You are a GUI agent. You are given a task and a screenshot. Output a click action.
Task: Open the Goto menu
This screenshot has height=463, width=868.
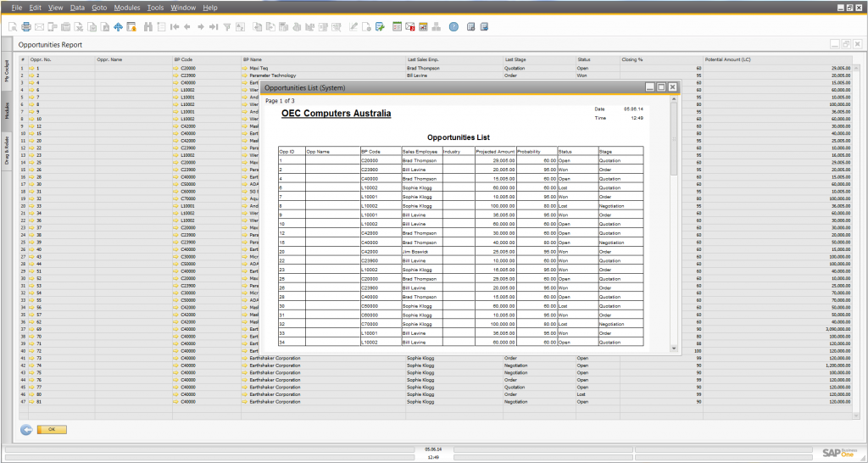(99, 7)
